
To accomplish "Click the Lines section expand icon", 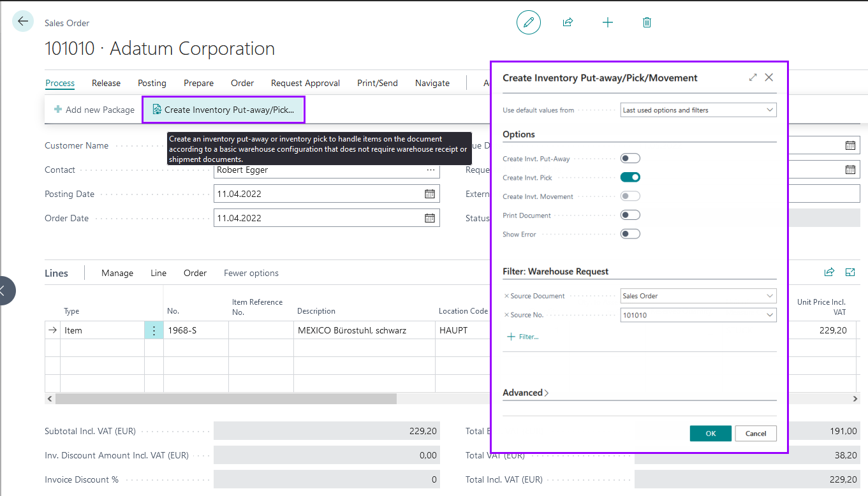I will click(850, 272).
